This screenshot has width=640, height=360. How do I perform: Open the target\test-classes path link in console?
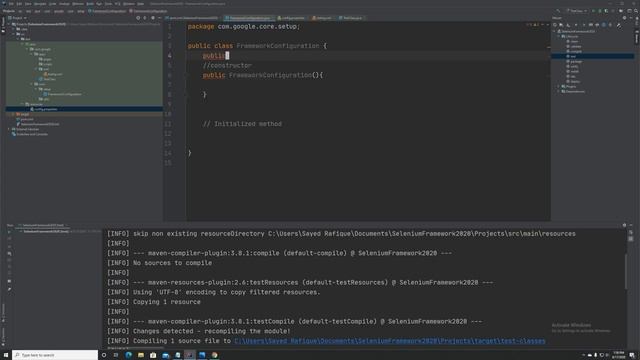pos(390,341)
